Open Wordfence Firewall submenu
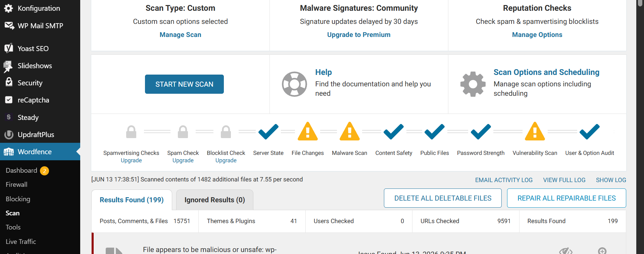Viewport: 644px width, 254px height. (x=16, y=184)
